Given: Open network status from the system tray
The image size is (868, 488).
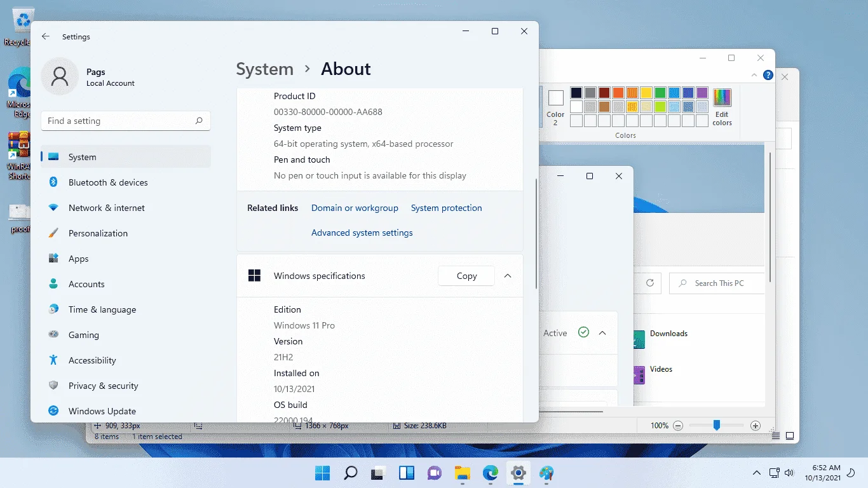Looking at the screenshot, I should pos(774,473).
